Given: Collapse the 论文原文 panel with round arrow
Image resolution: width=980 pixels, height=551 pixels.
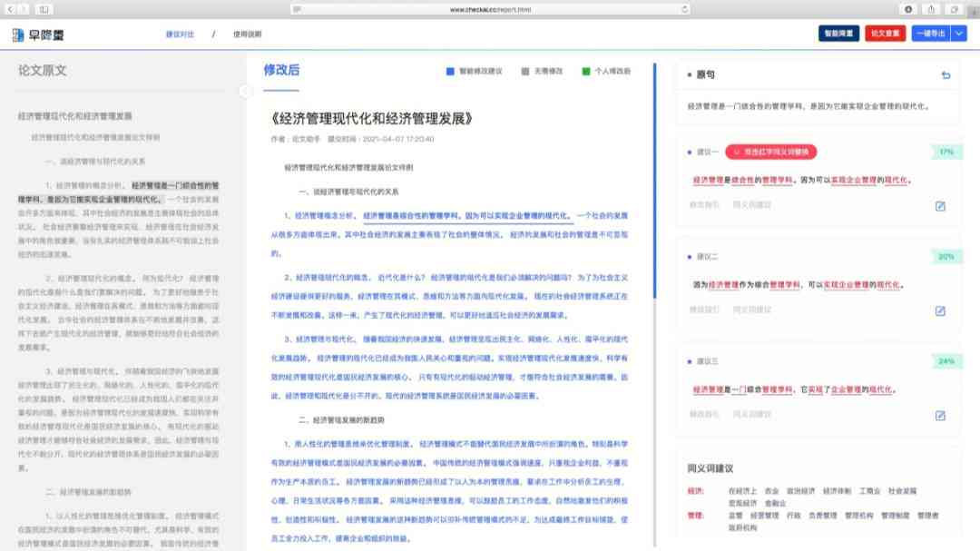Looking at the screenshot, I should (x=244, y=92).
